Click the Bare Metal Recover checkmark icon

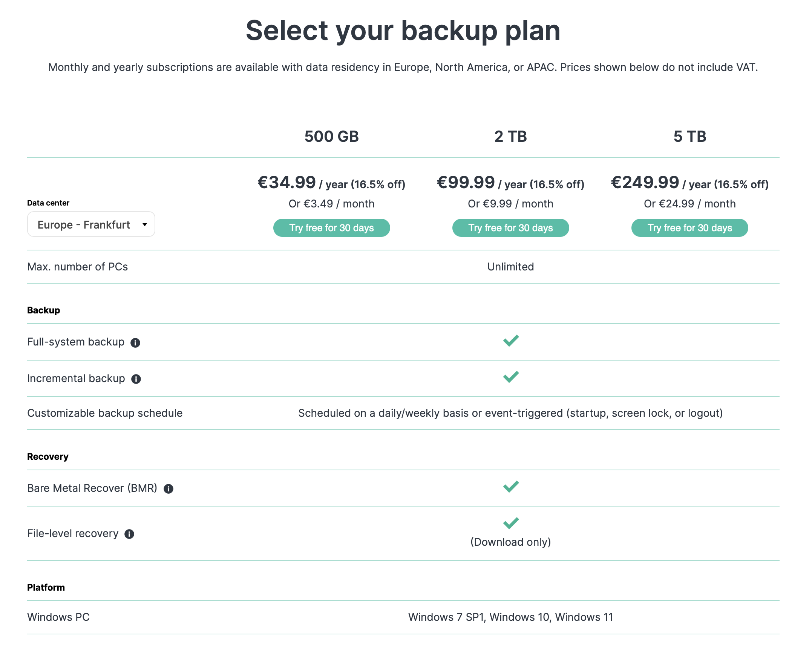511,487
